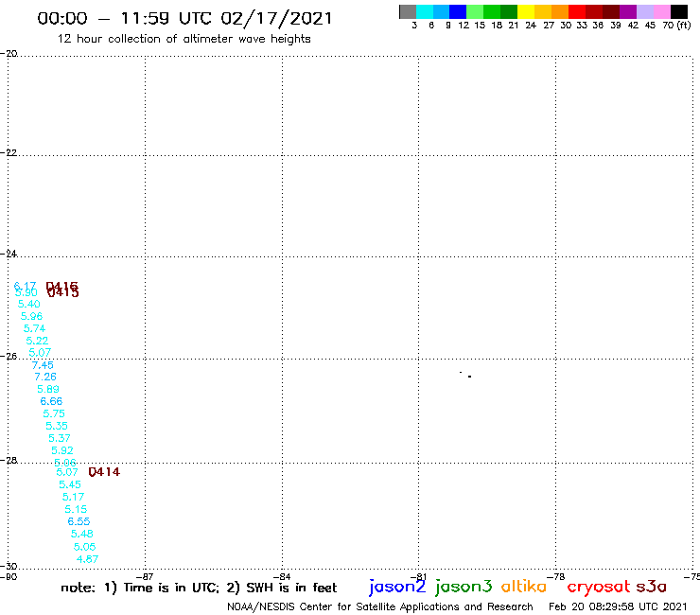Image resolution: width=700 pixels, height=615 pixels.
Task: Select the 5.45 wave height value
Action: click(x=70, y=484)
